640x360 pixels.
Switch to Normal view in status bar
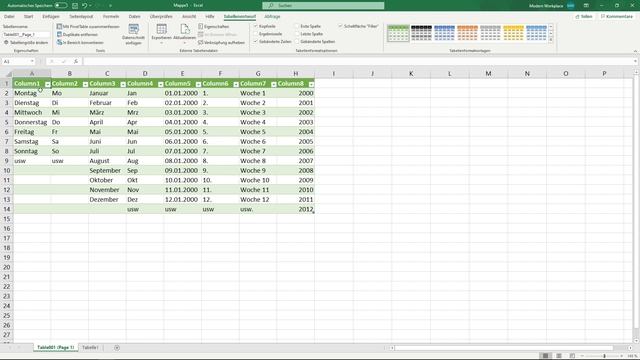[x=545, y=356]
